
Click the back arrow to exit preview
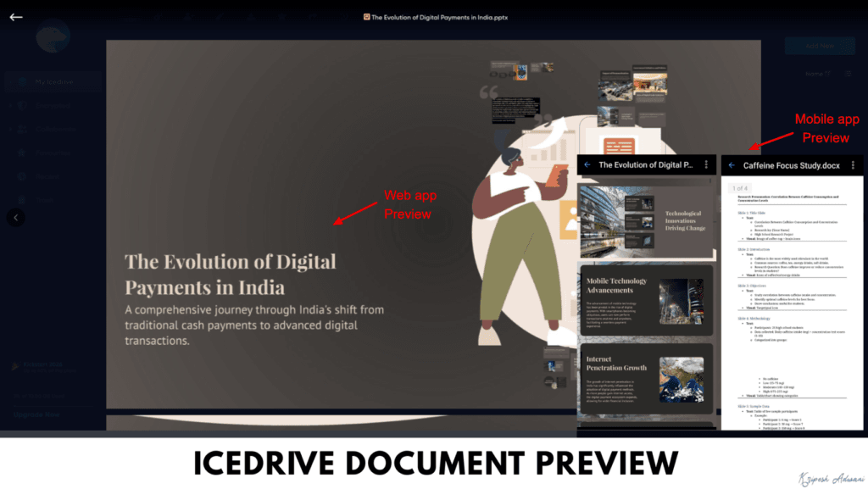(15, 15)
